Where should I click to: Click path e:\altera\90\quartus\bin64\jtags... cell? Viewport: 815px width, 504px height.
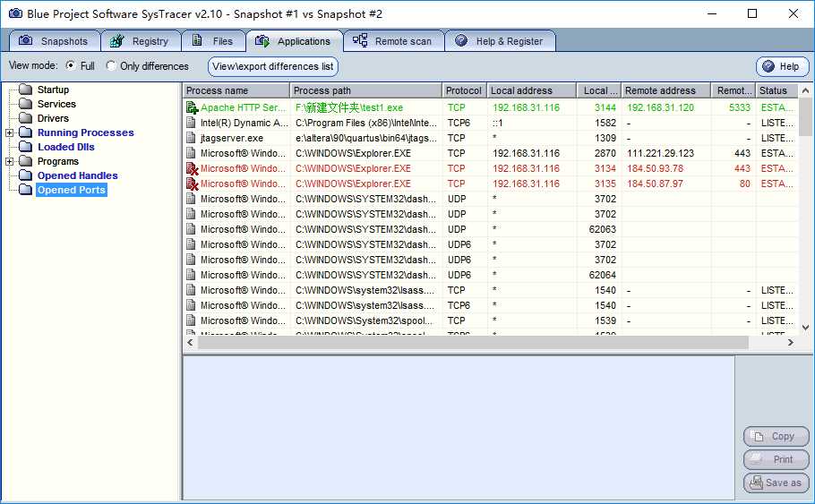[x=366, y=138]
